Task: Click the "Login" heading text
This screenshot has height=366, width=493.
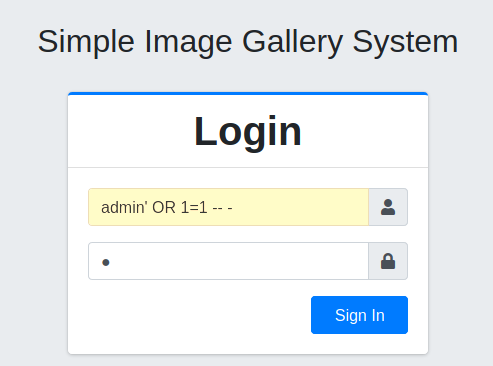Action: [248, 132]
